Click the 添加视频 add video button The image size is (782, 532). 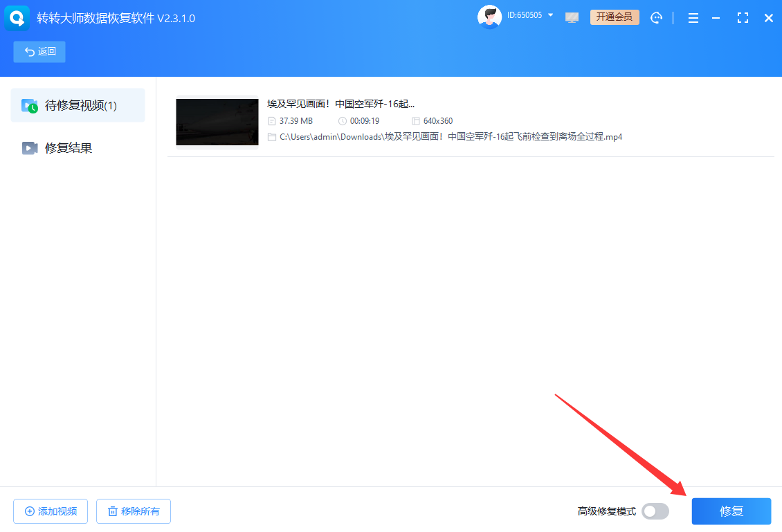point(51,511)
